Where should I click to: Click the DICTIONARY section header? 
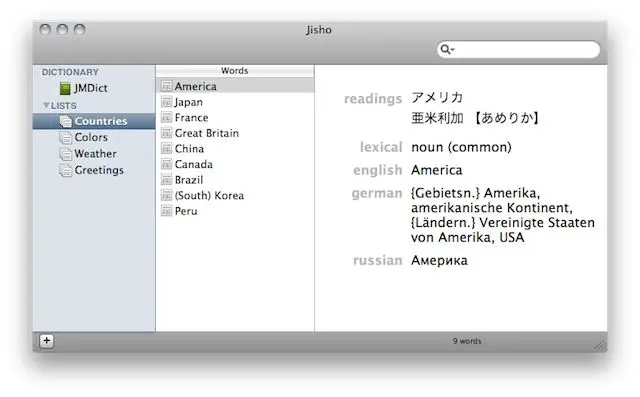70,72
